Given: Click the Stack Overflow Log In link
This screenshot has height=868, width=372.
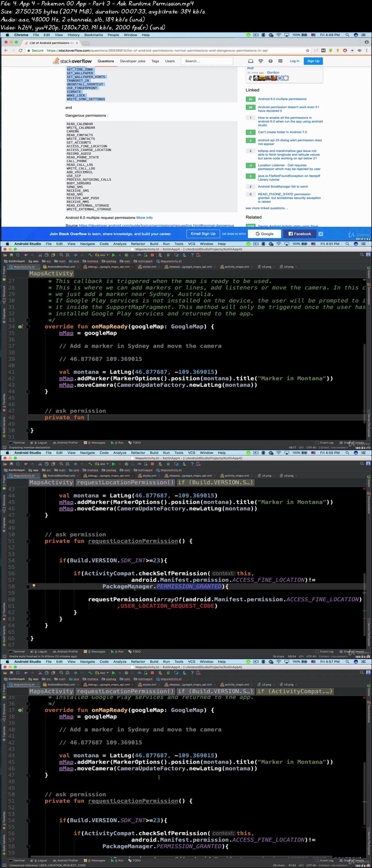Looking at the screenshot, I should coord(295,61).
